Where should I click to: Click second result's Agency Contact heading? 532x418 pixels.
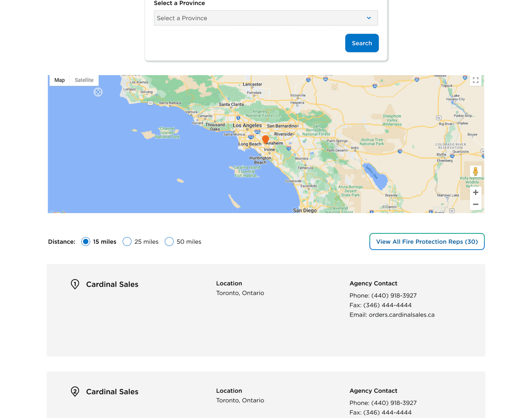pos(373,391)
